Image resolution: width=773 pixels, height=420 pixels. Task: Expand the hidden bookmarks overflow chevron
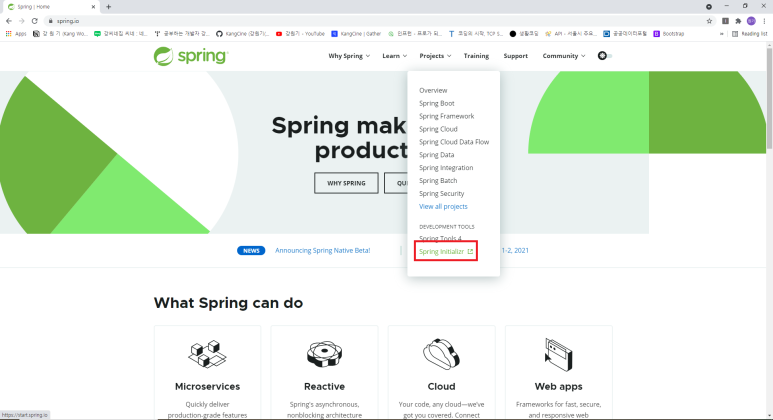tap(722, 34)
